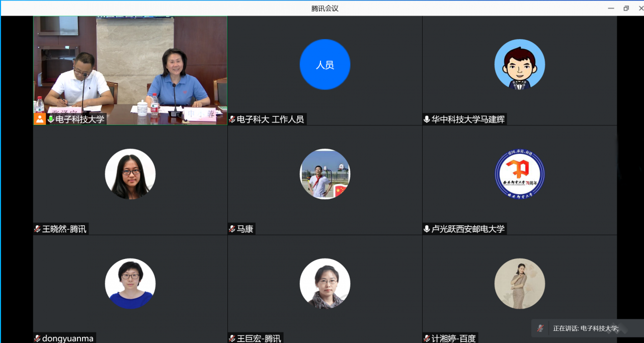Click the 正在讲话: 电子科技大学 speaking label
The height and width of the screenshot is (343, 644).
click(x=585, y=328)
